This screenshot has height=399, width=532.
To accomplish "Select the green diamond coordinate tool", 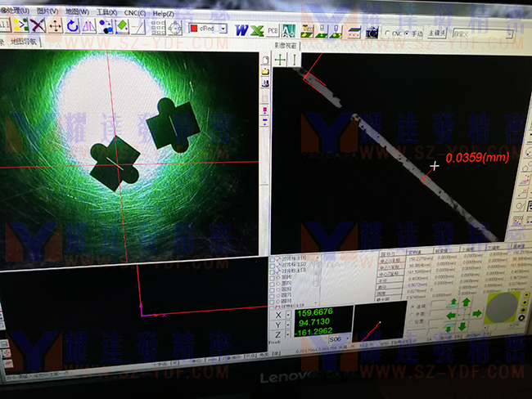I will [x=122, y=27].
